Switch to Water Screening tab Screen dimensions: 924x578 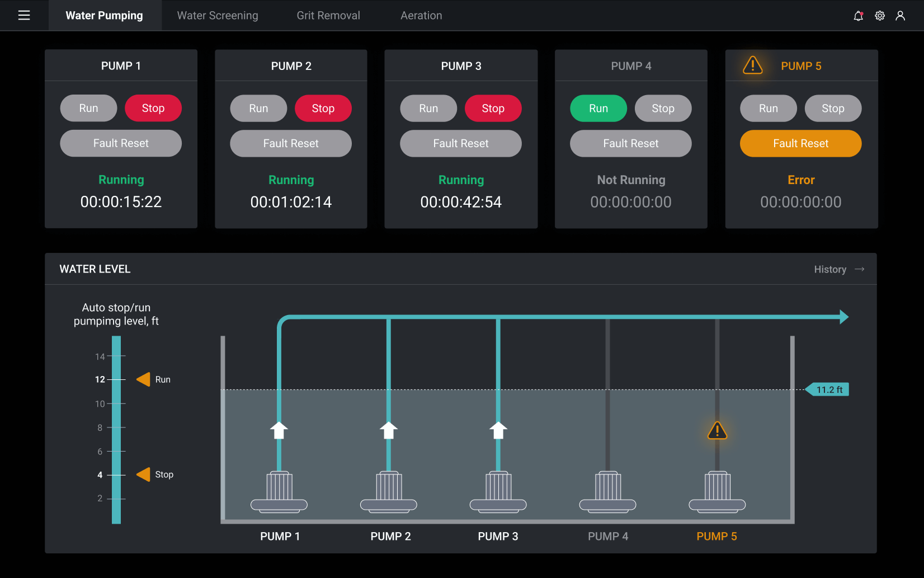point(218,16)
